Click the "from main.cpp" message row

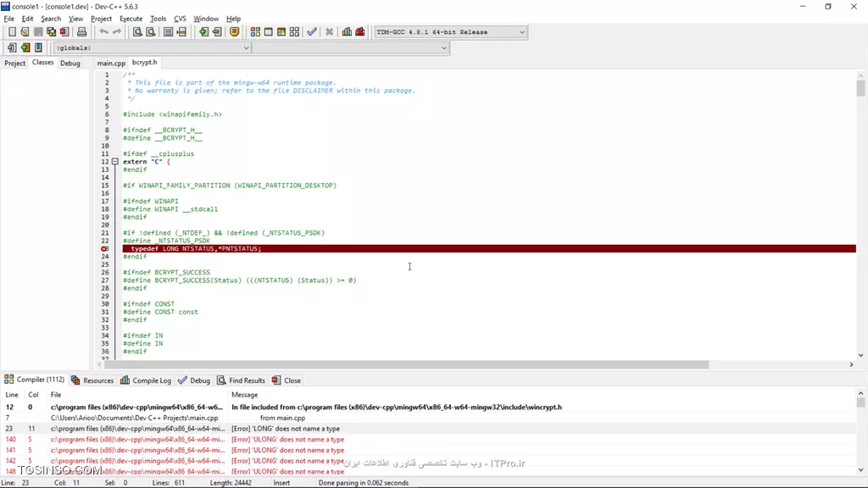tap(428, 418)
